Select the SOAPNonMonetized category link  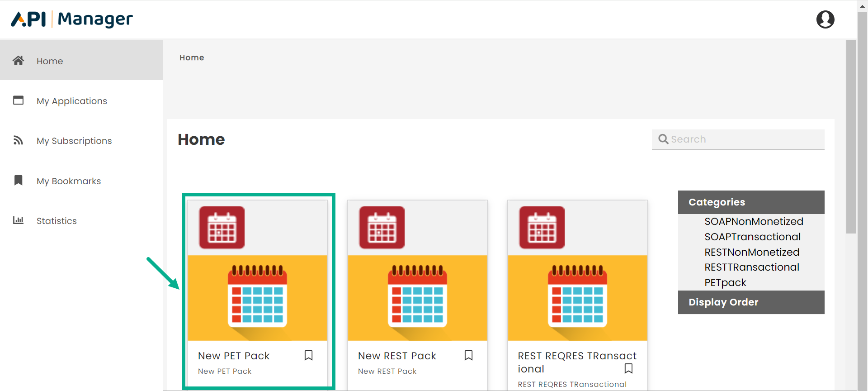pos(754,221)
